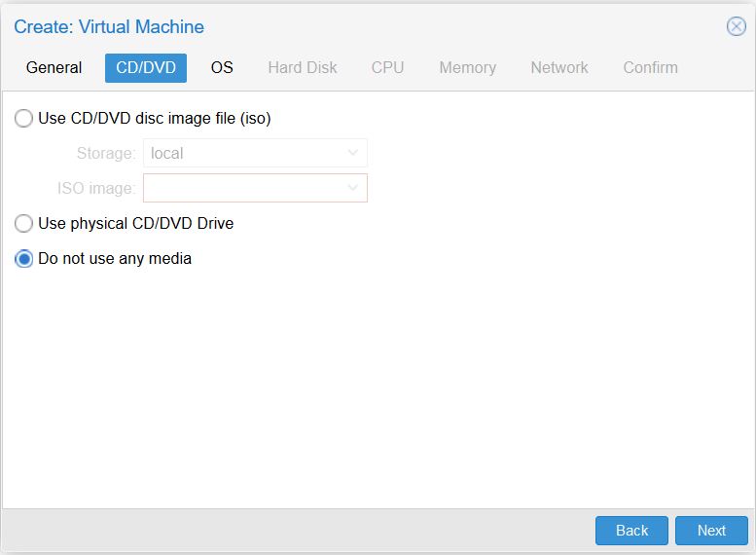
Task: Switch to the Memory tab
Action: tap(468, 67)
